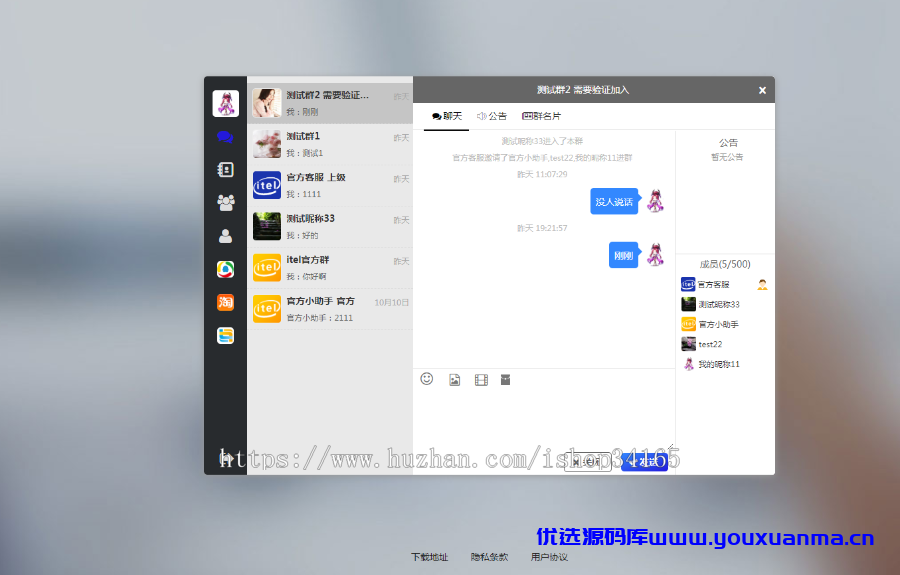Click the send image icon
This screenshot has width=900, height=575.
(454, 380)
